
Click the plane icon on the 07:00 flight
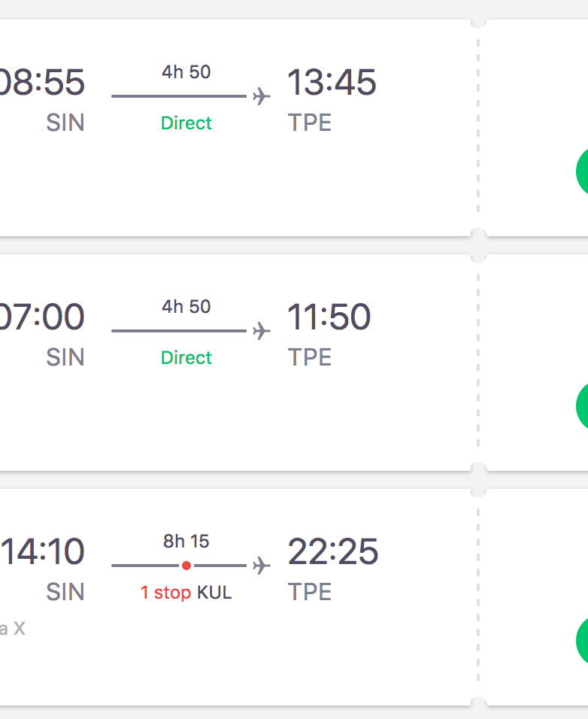pyautogui.click(x=261, y=331)
